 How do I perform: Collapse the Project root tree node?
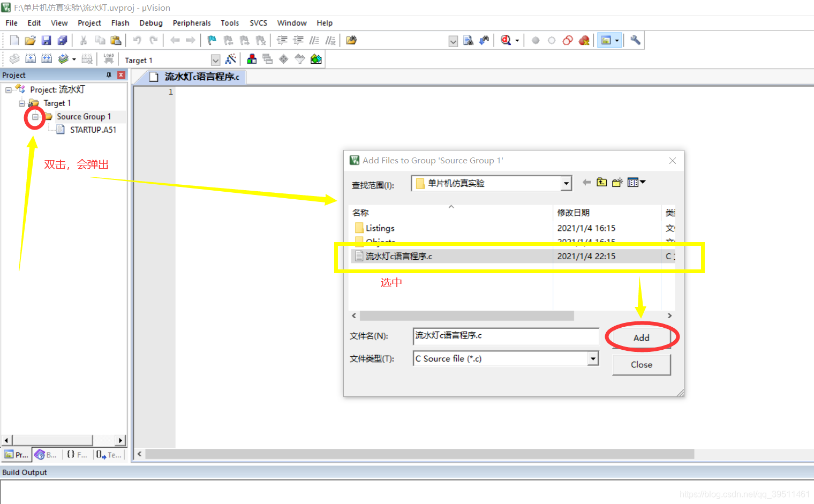click(9, 90)
